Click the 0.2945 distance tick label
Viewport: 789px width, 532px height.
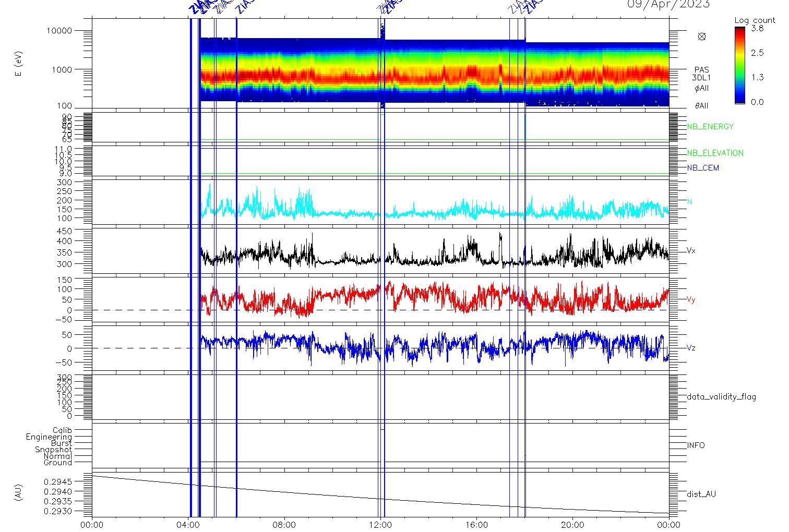[x=59, y=481]
